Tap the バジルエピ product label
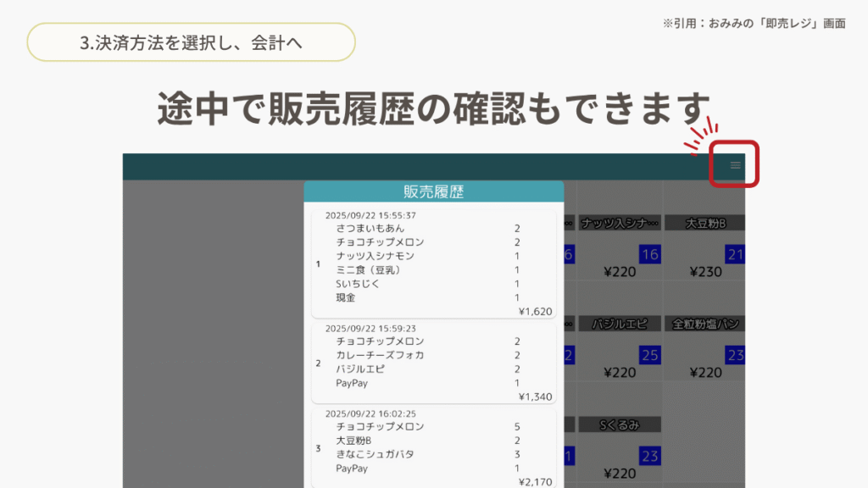The width and height of the screenshot is (868, 488). tap(620, 324)
